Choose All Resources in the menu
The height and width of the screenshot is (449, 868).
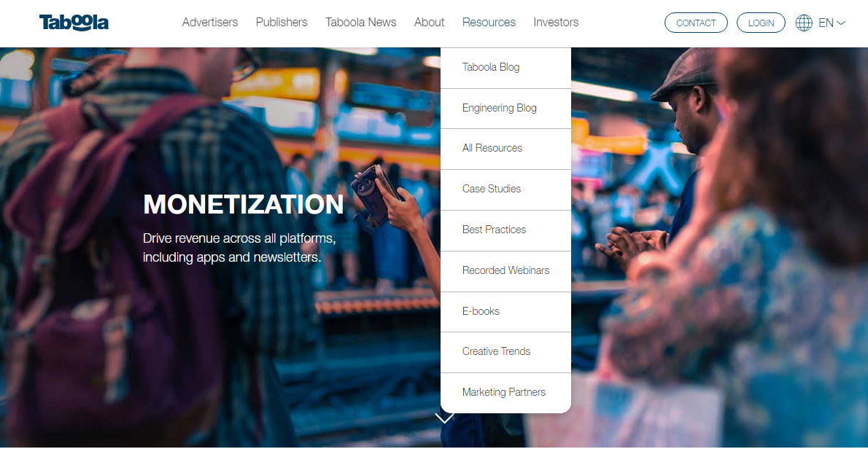tap(505, 149)
